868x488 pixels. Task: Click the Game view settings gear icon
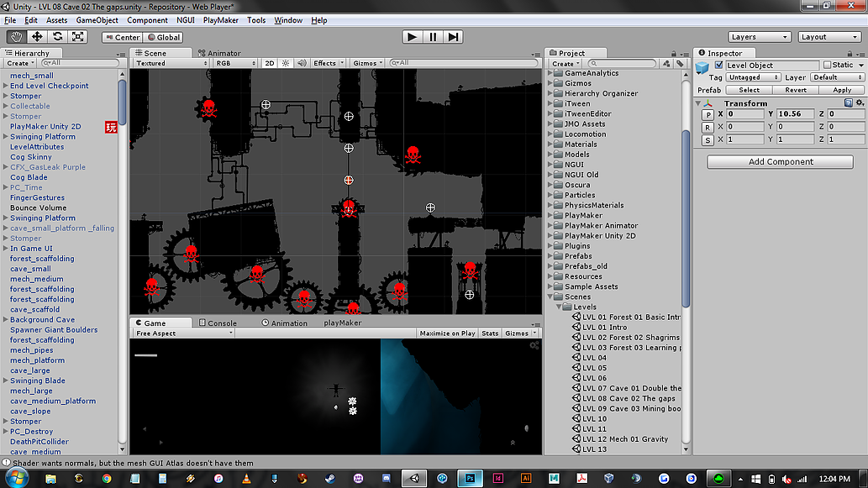534,345
